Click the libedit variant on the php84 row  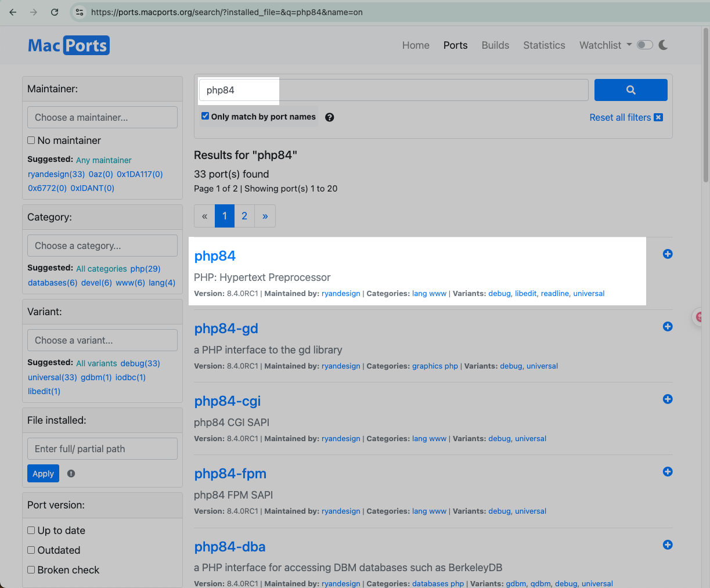click(x=526, y=294)
